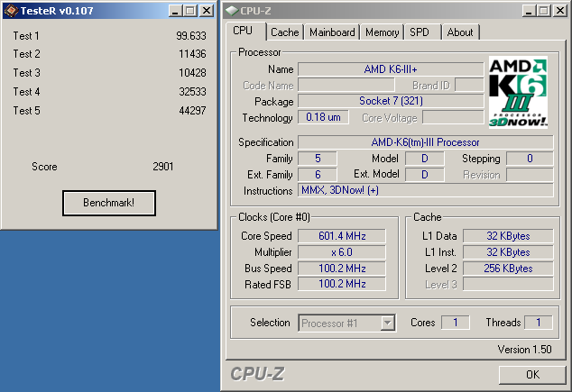Click the L1 Data 32 KBytes value
The width and height of the screenshot is (572, 392).
(508, 236)
